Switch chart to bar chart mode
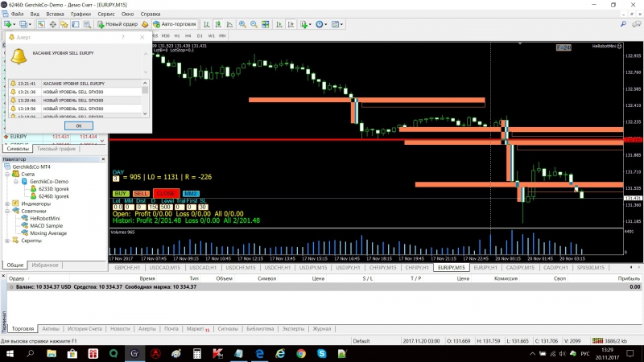Image resolution: width=644 pixels, height=362 pixels. [x=207, y=24]
